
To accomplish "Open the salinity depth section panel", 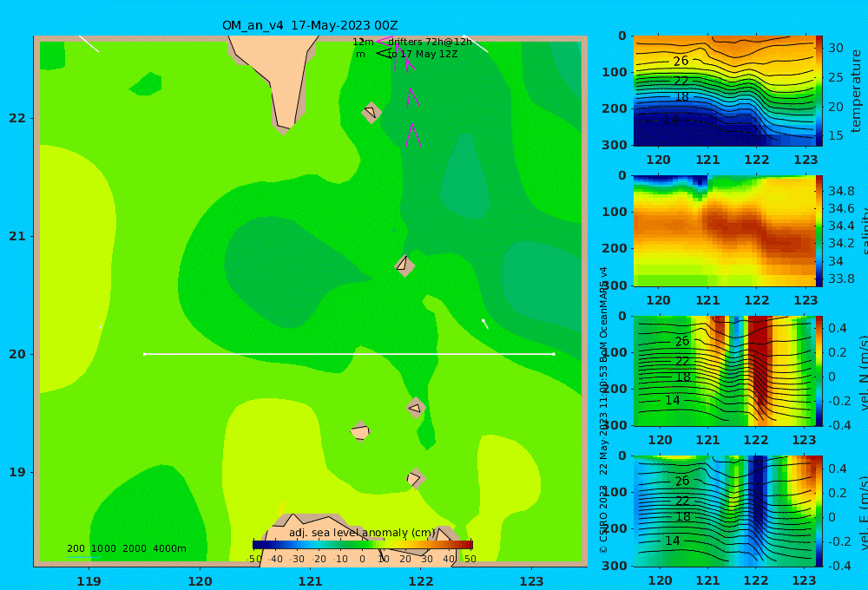I will (725, 231).
